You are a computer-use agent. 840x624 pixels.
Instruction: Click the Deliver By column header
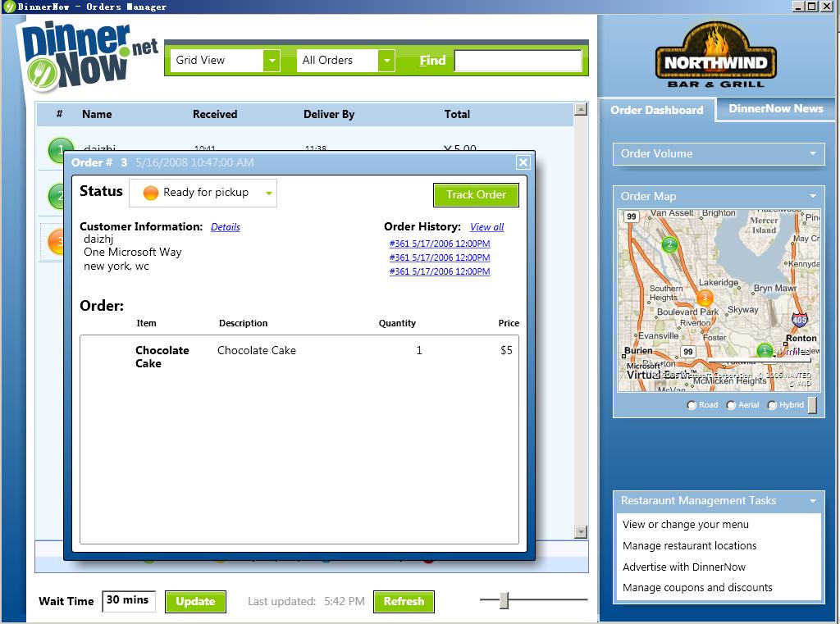329,114
